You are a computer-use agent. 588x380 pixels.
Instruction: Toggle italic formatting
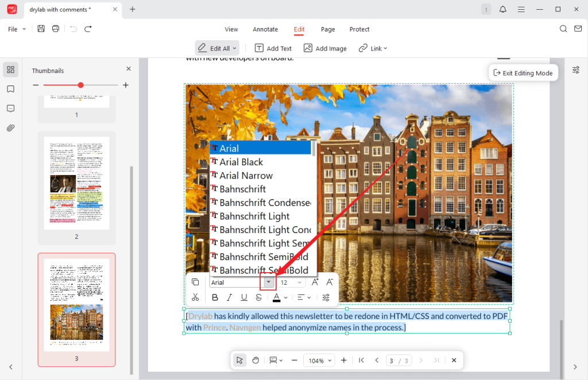click(x=229, y=297)
